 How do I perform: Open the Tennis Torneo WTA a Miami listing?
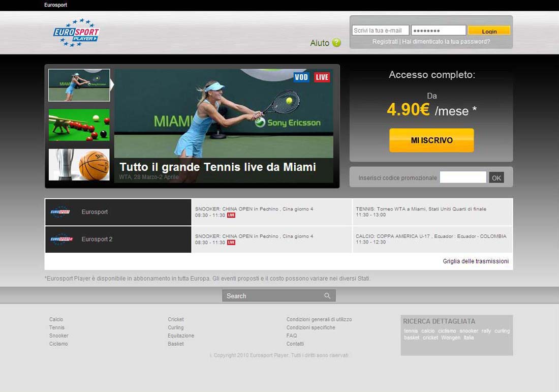(x=432, y=212)
